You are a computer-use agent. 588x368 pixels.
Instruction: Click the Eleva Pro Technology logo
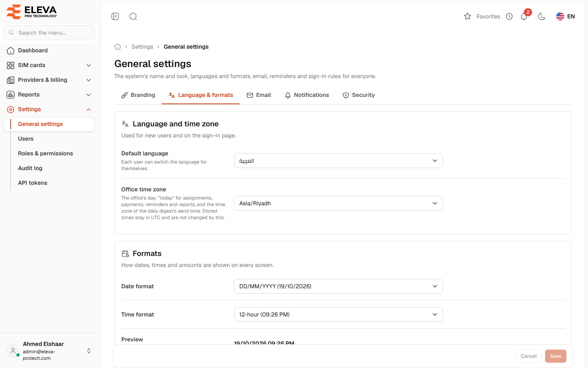(x=32, y=11)
